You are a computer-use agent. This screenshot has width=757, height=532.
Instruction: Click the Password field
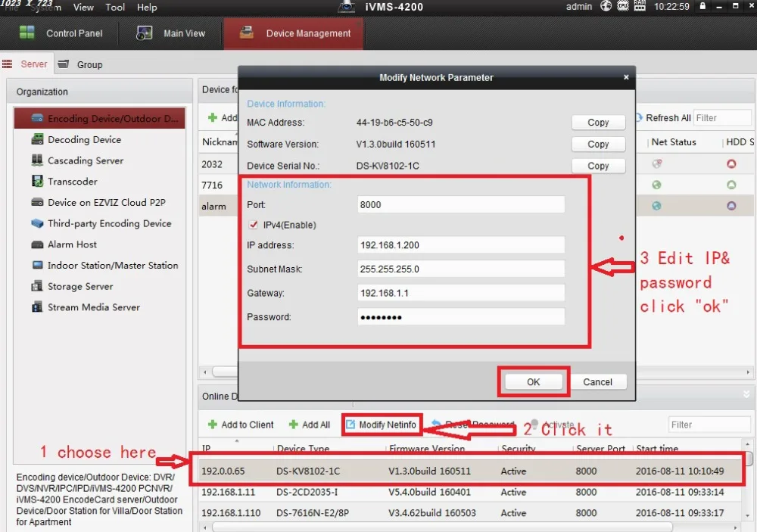[461, 317]
